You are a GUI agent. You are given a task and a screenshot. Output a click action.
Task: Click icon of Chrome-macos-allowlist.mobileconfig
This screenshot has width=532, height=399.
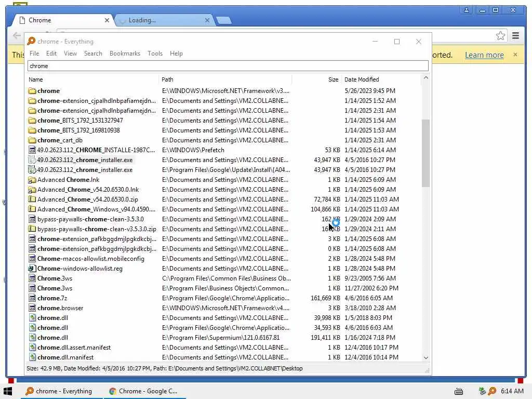[x=32, y=259]
